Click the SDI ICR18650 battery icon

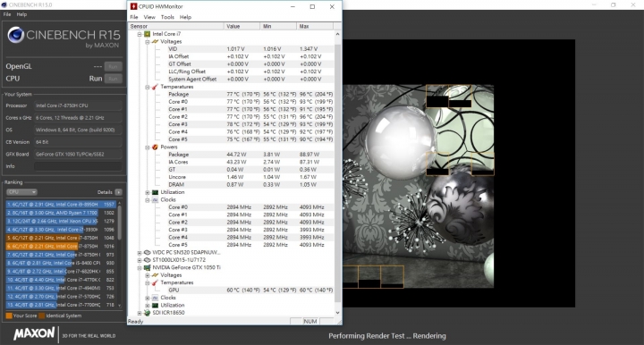[147, 313]
